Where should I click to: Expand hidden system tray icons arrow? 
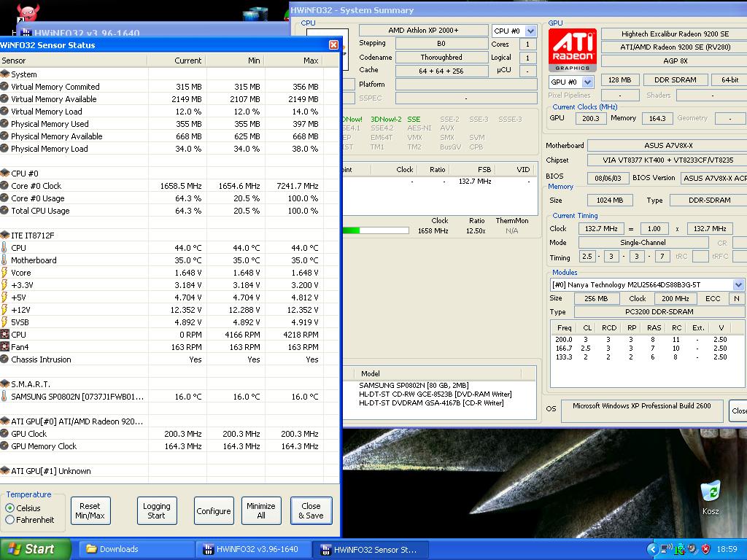[x=652, y=549]
